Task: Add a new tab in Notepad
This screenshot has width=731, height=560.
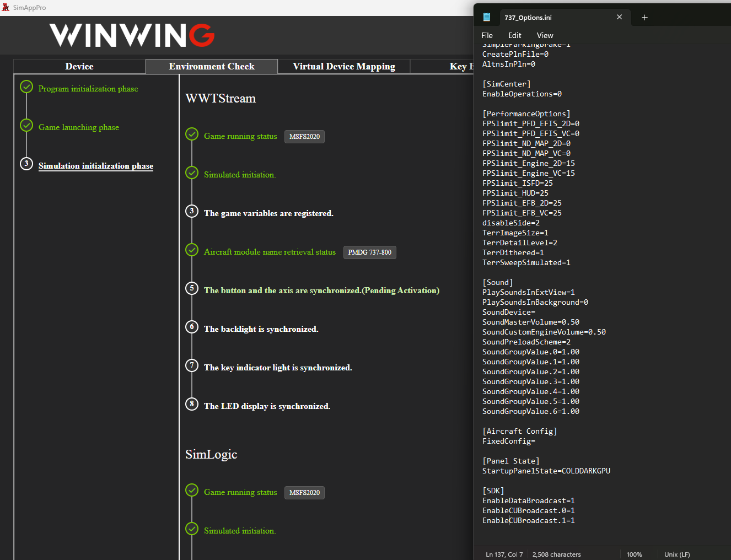Action: (644, 17)
